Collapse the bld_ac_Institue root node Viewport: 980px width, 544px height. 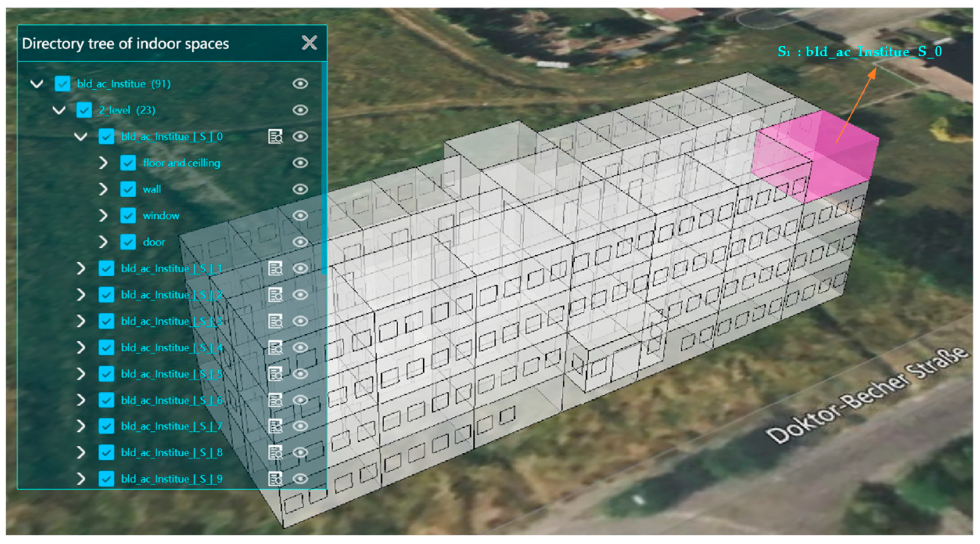tap(37, 84)
